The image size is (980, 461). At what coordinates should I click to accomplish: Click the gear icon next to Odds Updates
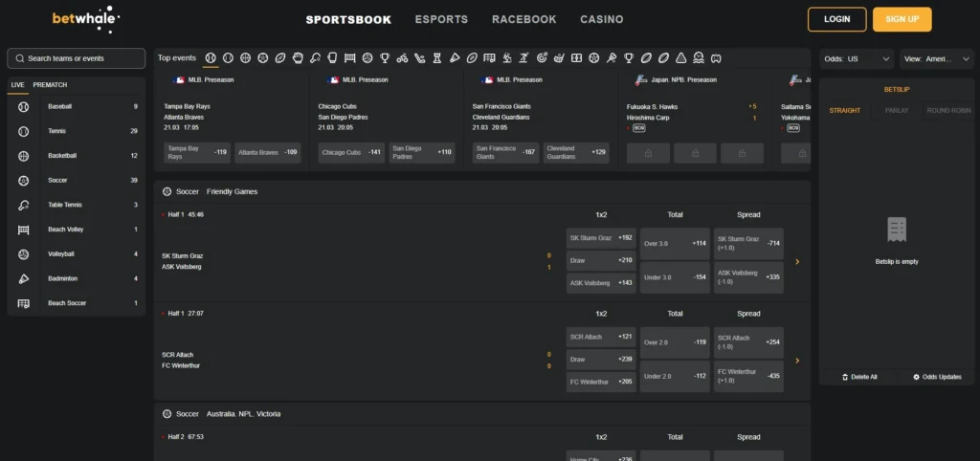(916, 377)
